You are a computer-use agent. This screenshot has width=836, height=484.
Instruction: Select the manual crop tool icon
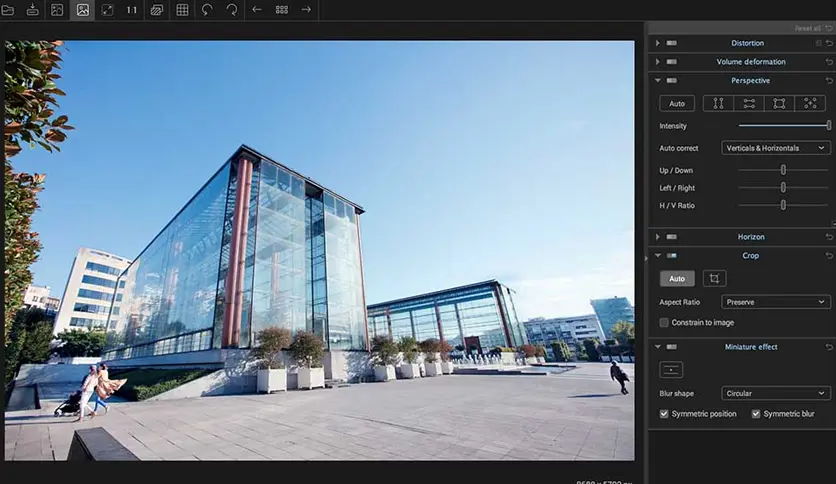pyautogui.click(x=714, y=279)
